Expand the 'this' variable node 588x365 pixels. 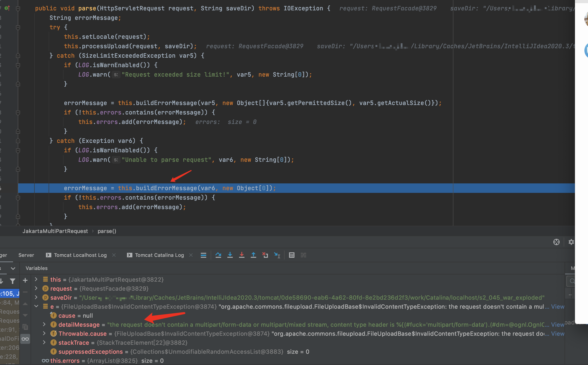tap(36, 280)
